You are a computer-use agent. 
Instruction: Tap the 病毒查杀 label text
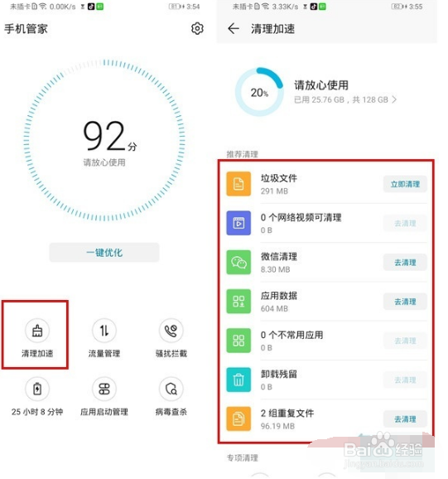pyautogui.click(x=171, y=412)
